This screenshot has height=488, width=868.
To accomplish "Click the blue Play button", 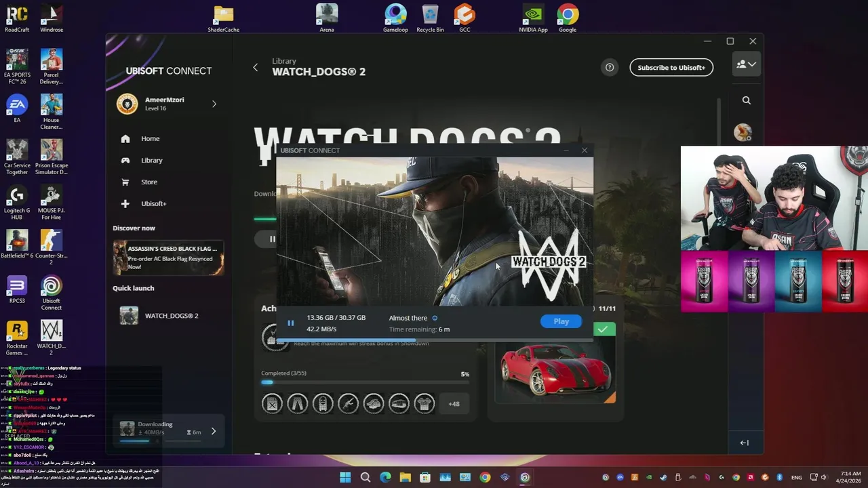I will 561,321.
